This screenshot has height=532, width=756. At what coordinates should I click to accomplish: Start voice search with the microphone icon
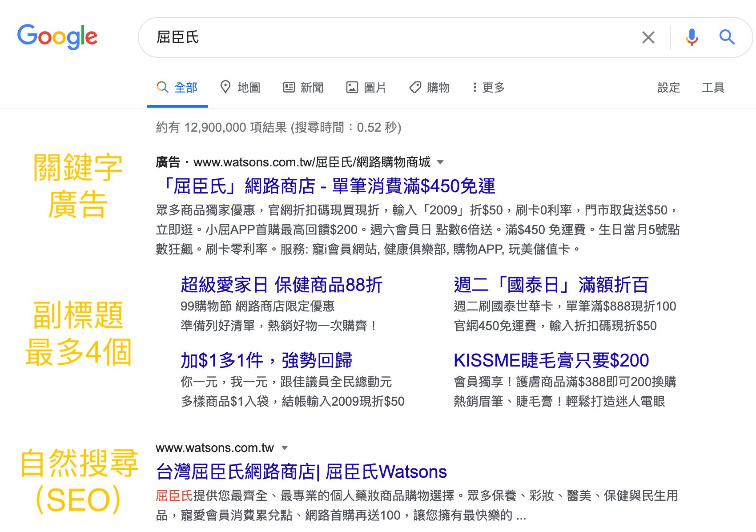tap(692, 37)
